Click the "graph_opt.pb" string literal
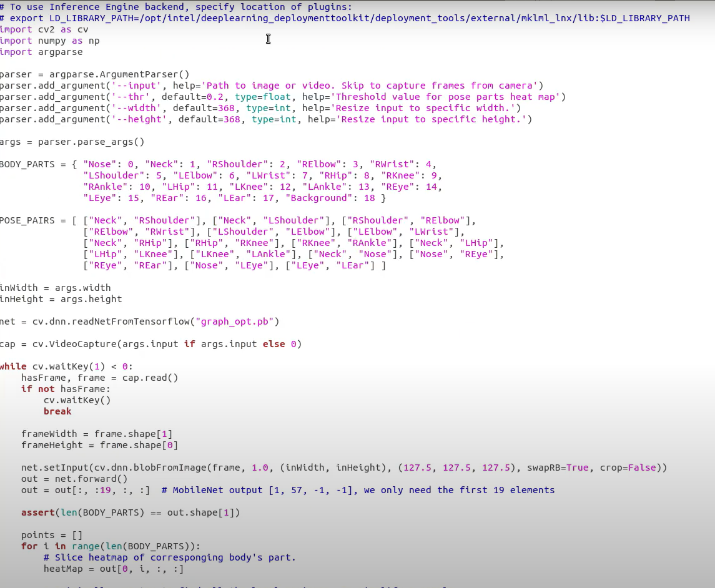This screenshot has width=715, height=588. 234,322
